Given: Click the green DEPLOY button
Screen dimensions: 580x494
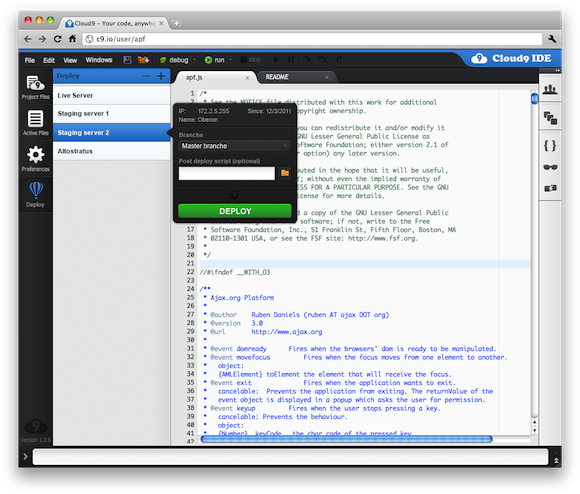Looking at the screenshot, I should click(235, 211).
